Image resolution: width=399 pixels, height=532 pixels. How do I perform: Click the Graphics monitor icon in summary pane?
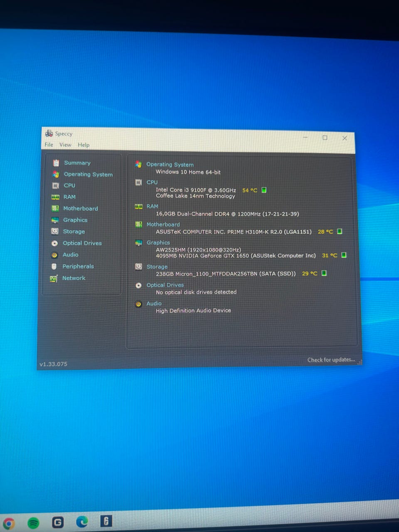tap(139, 243)
